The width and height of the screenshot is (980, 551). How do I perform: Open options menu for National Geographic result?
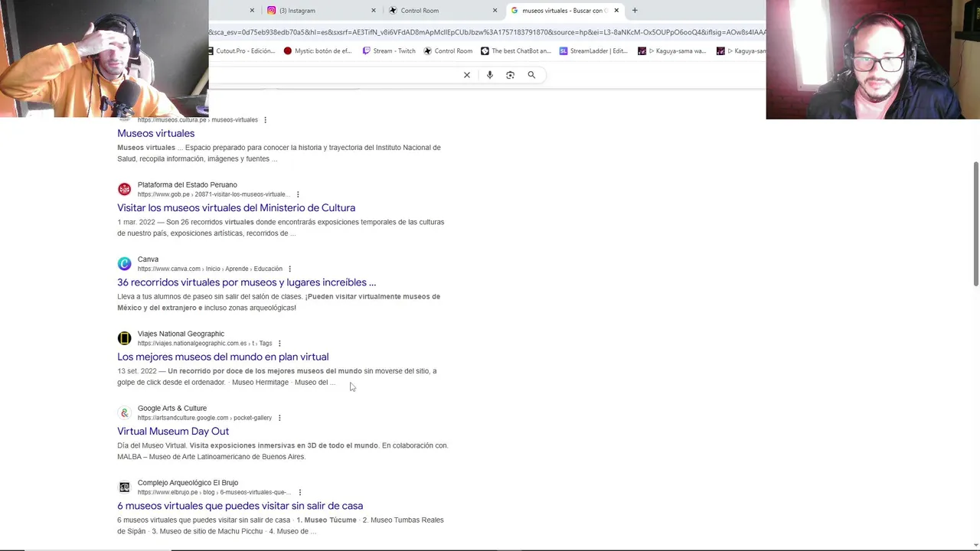[279, 344]
